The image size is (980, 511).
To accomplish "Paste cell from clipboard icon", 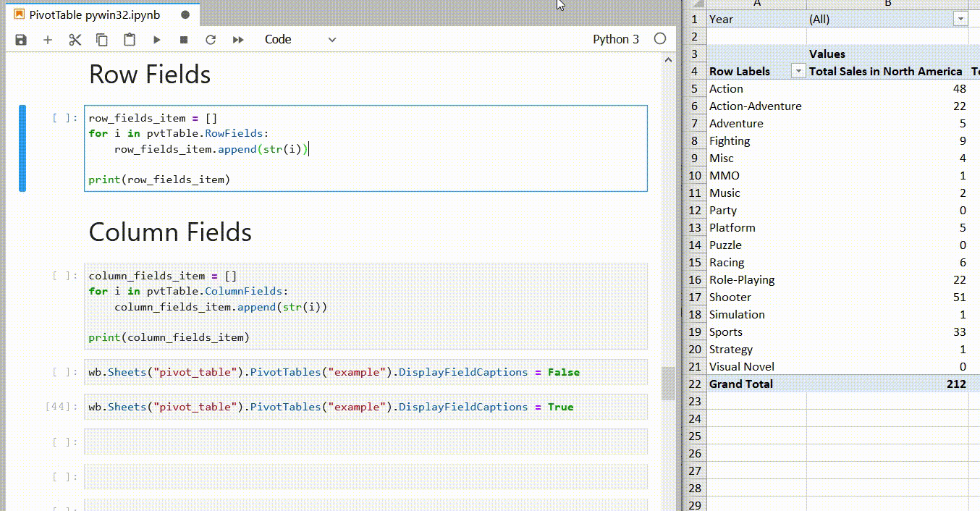I will pos(130,40).
